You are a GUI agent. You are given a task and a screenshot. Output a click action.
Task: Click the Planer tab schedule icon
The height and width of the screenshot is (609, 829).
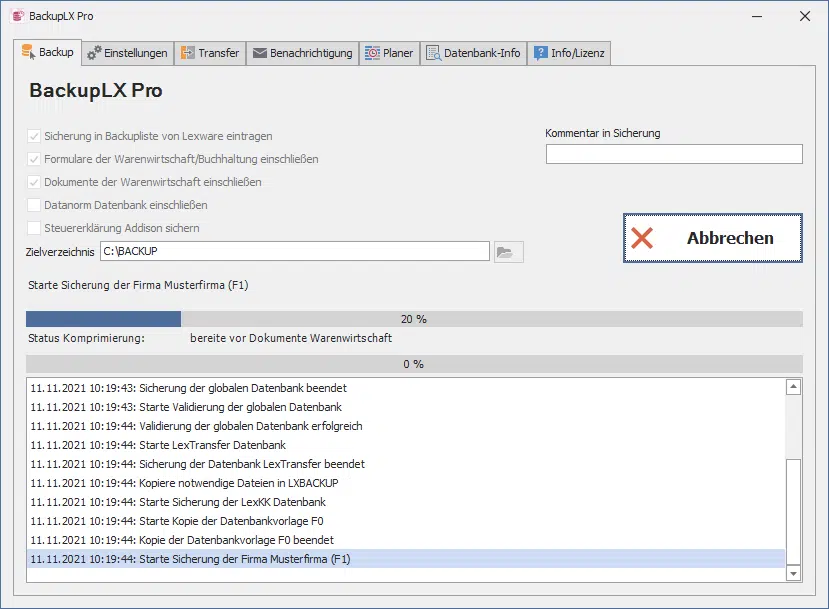pos(372,53)
